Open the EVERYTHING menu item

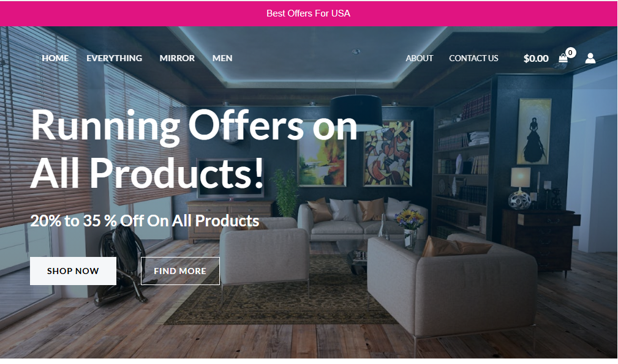coord(115,58)
